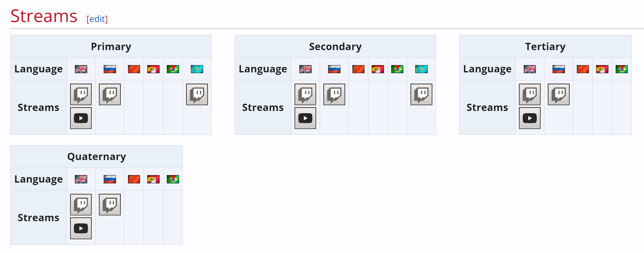
Task: Open Tertiary English Twitch stream
Action: (x=530, y=94)
